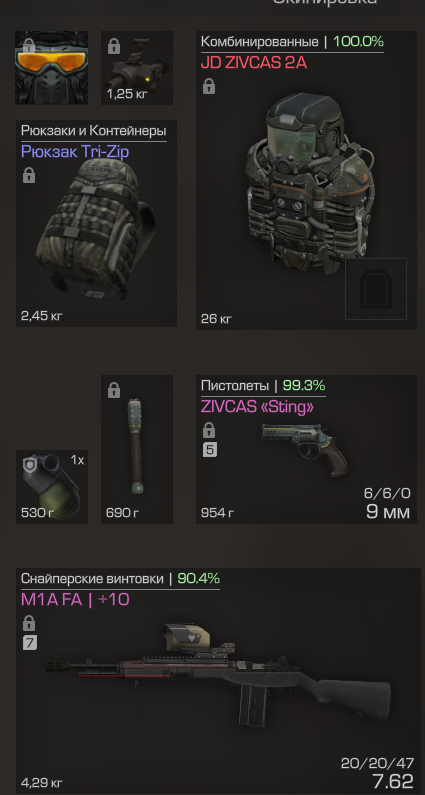Select the spiked club melee weapon

click(137, 447)
